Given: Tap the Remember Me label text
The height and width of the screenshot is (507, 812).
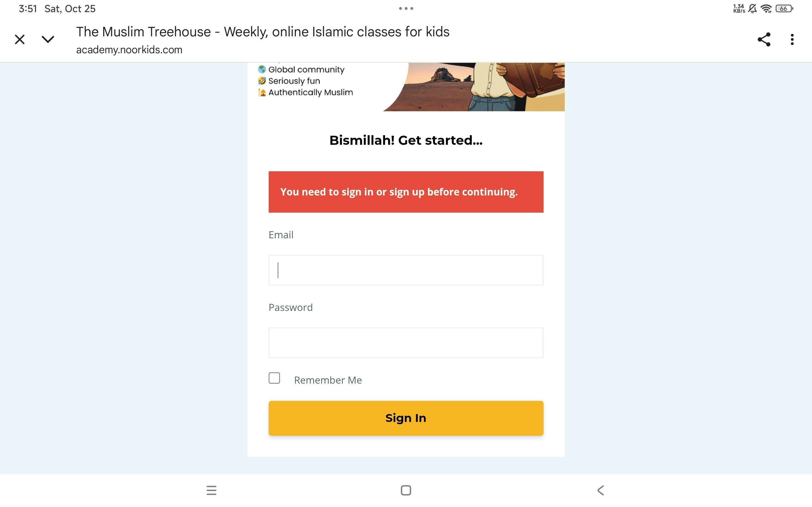Looking at the screenshot, I should [x=328, y=380].
